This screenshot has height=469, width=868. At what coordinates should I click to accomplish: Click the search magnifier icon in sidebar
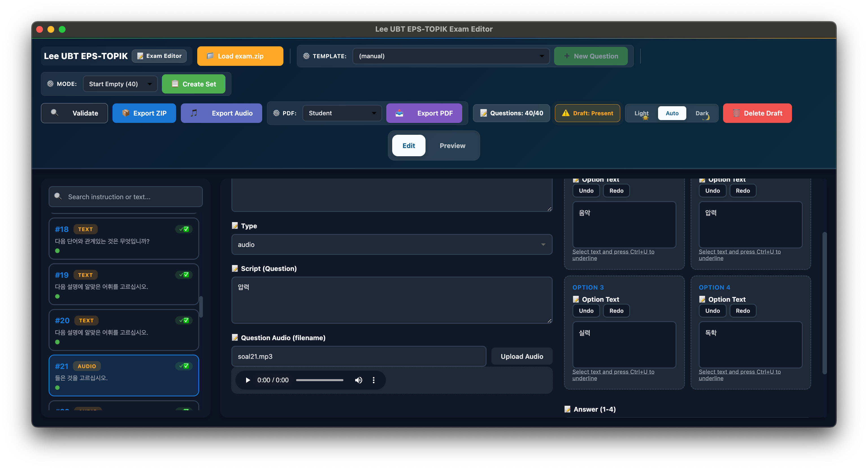click(58, 196)
